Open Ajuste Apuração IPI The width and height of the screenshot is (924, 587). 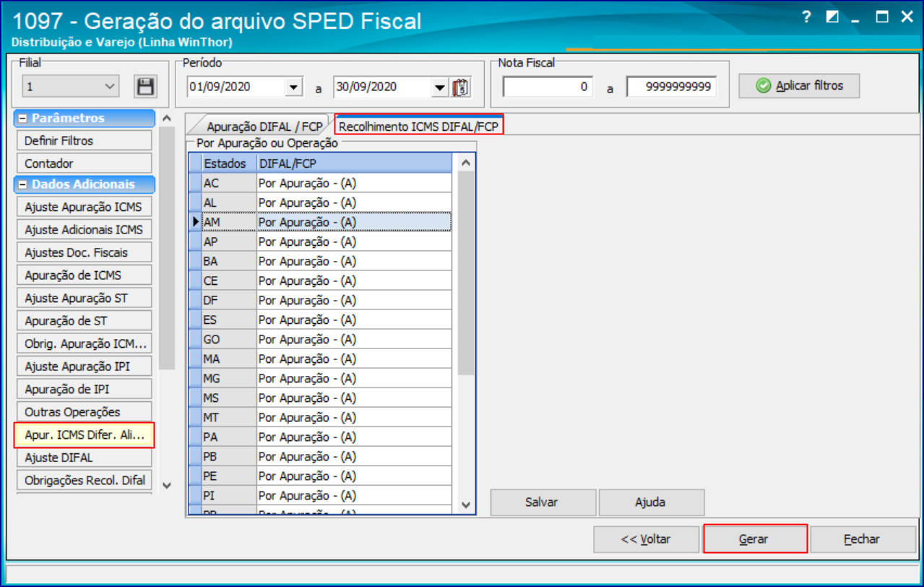click(84, 367)
